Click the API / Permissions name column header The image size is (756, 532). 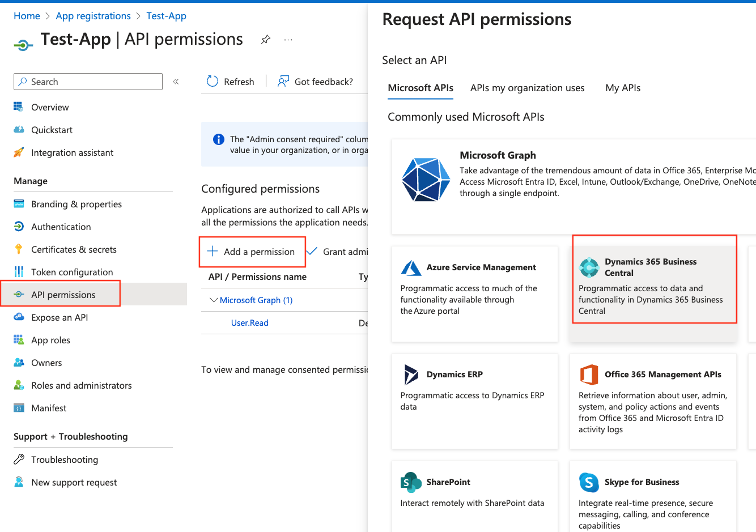257,276
